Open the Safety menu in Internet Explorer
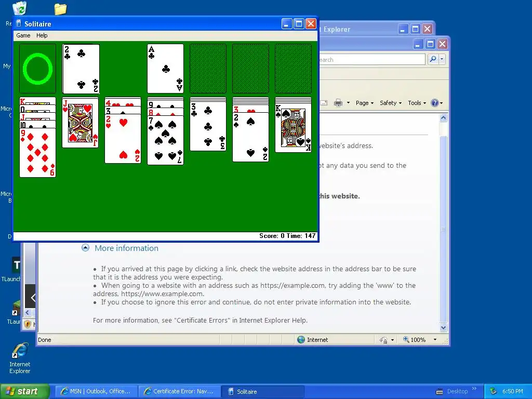Viewport: 532px width, 399px height. click(x=391, y=103)
